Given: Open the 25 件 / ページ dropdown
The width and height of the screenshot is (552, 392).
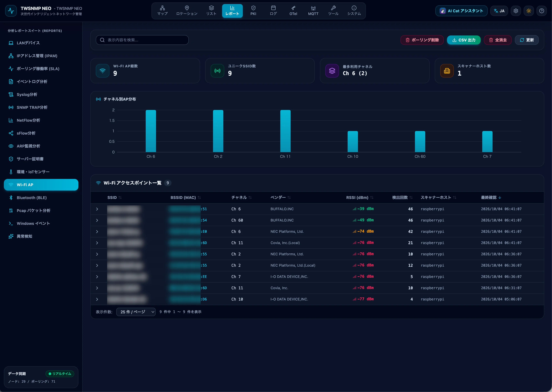Looking at the screenshot, I should point(136,312).
